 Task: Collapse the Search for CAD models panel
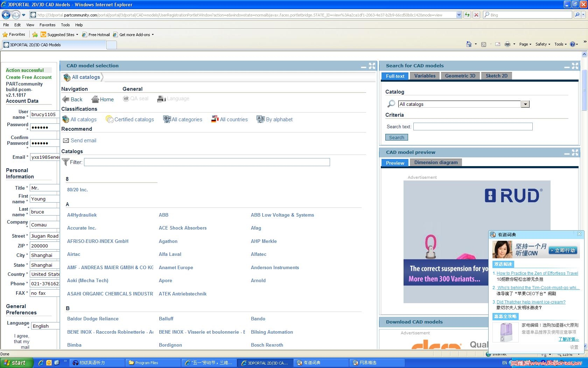[x=567, y=66]
